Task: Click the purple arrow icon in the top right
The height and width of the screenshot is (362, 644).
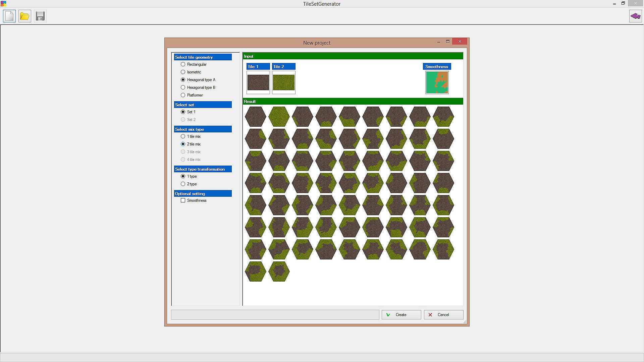Action: point(635,16)
